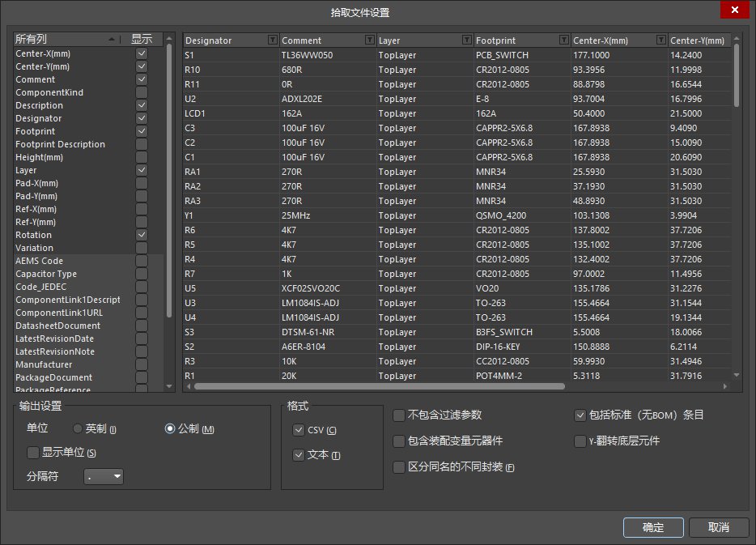
Task: Select footprint cell POT4MM-2
Action: [x=522, y=375]
